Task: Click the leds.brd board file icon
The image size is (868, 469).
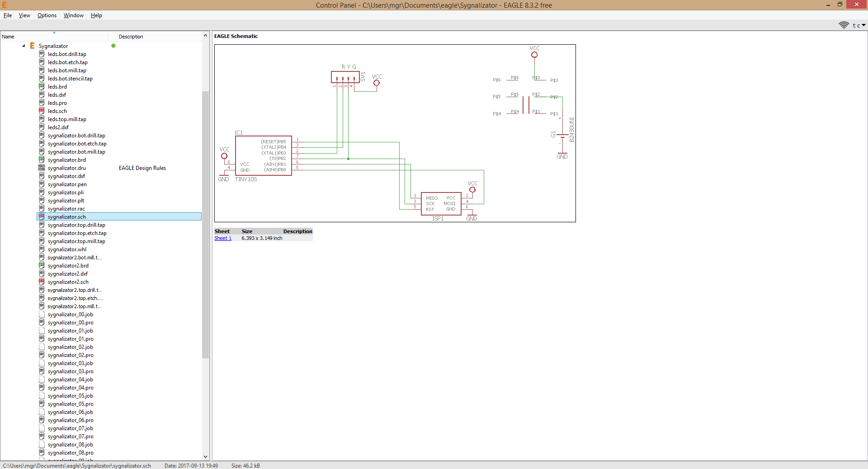Action: pos(42,86)
